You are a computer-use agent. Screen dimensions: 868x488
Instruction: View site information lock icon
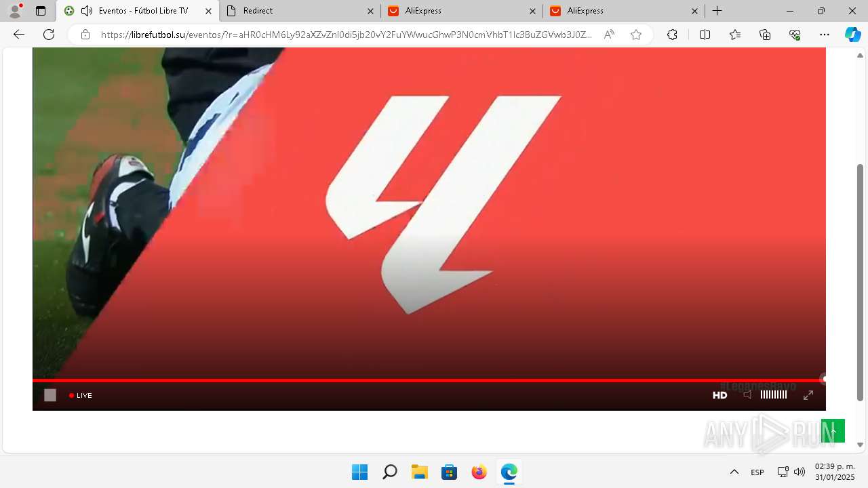click(x=85, y=35)
